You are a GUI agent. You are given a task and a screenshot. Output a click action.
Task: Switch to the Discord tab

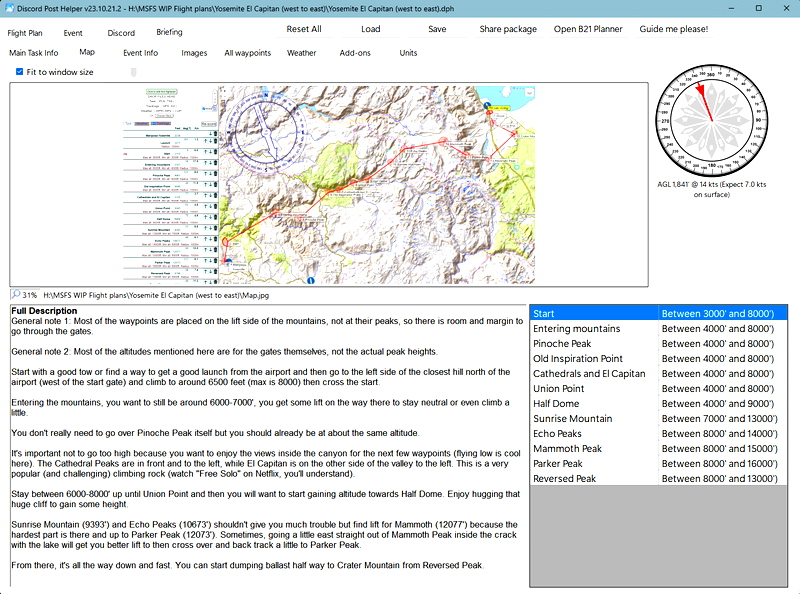121,32
